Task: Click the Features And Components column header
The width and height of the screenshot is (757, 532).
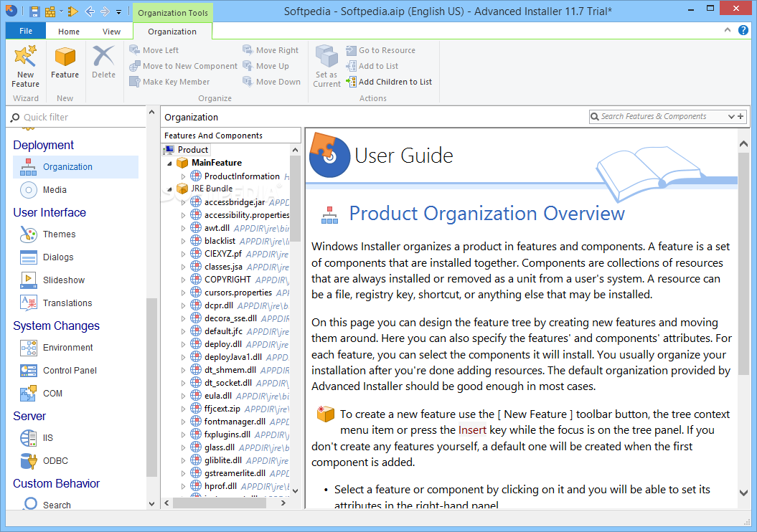Action: (x=230, y=136)
